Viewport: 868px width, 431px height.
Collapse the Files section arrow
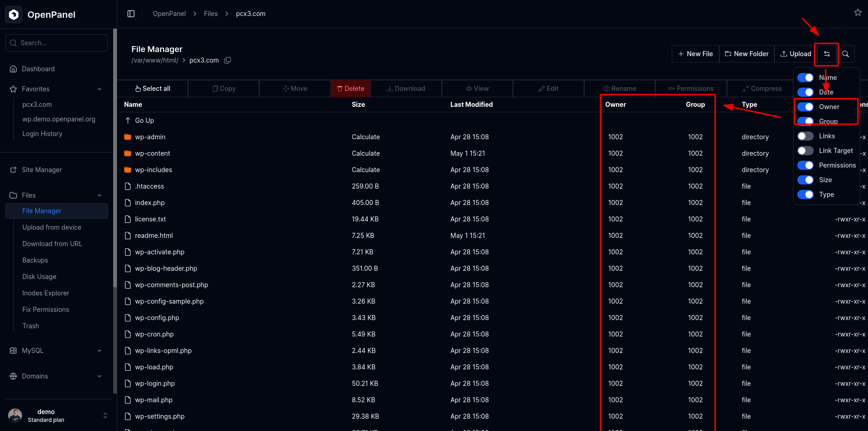tap(99, 195)
